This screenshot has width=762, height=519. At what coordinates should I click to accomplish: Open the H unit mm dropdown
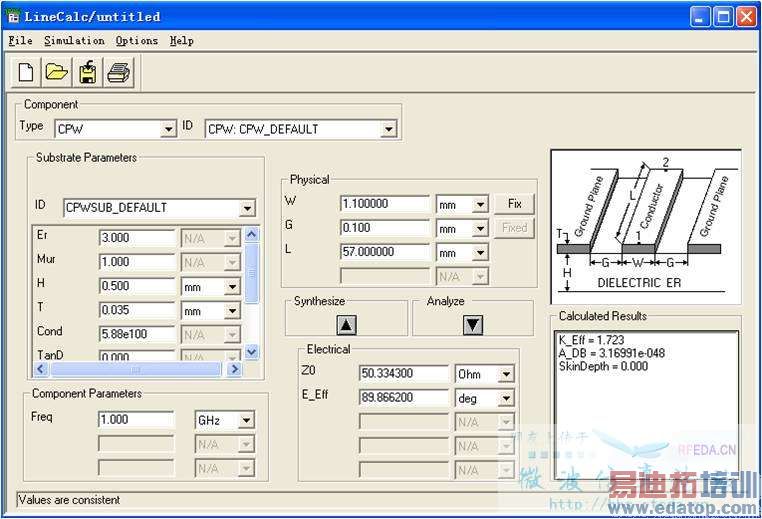(232, 287)
